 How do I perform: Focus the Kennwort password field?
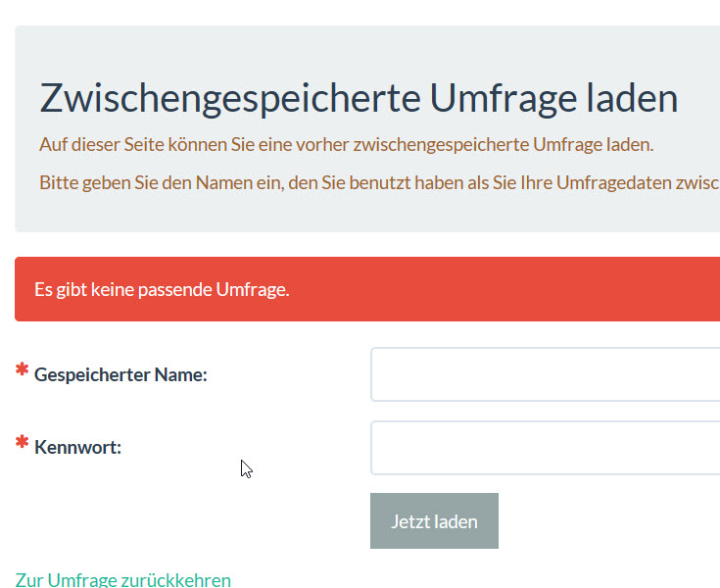(545, 448)
